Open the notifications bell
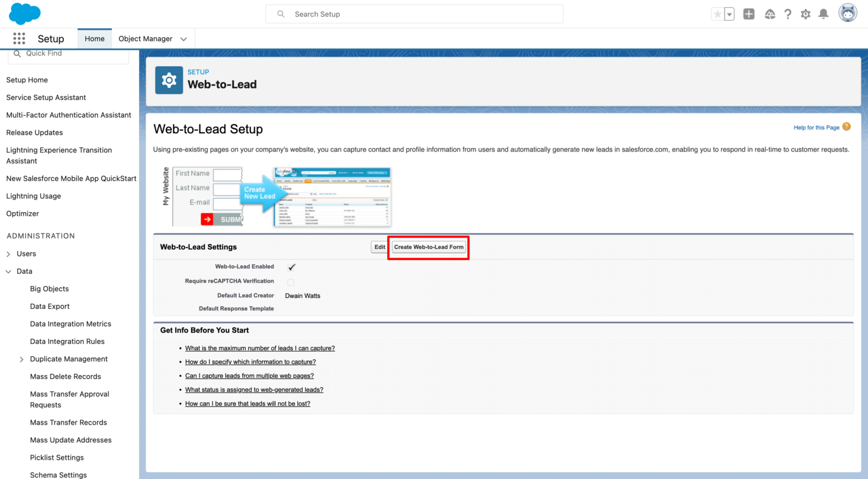This screenshot has height=479, width=868. pyautogui.click(x=824, y=14)
